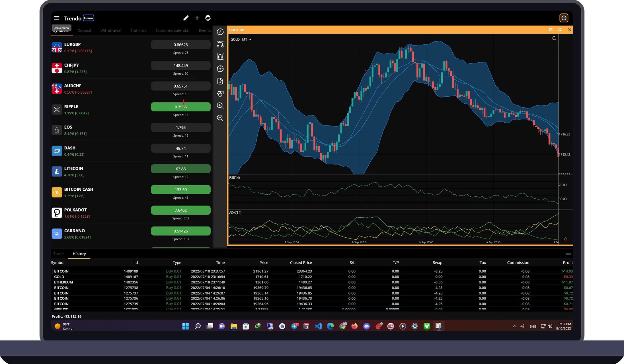The height and width of the screenshot is (364, 624).
Task: Open Windows taskbar search
Action: 198,326
